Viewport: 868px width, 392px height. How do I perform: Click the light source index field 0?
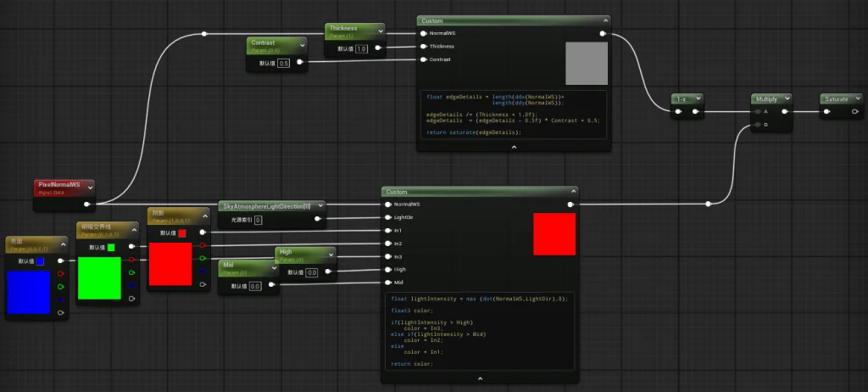point(258,220)
